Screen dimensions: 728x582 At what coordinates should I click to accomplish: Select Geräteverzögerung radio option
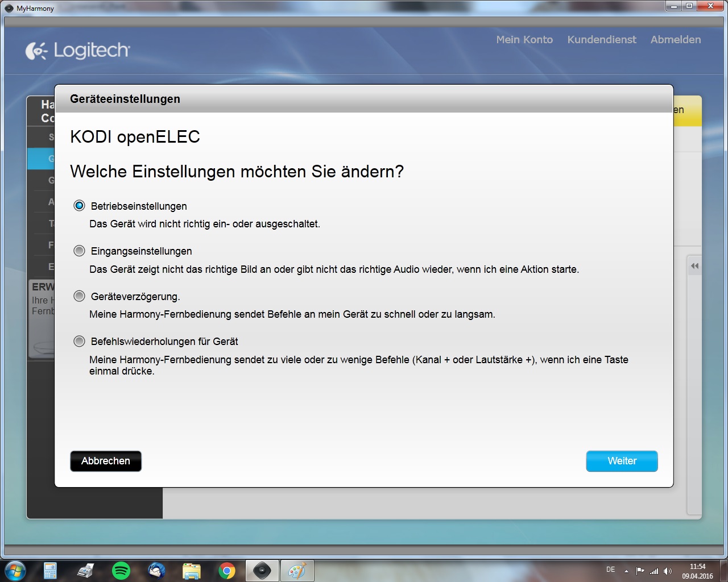pyautogui.click(x=80, y=296)
